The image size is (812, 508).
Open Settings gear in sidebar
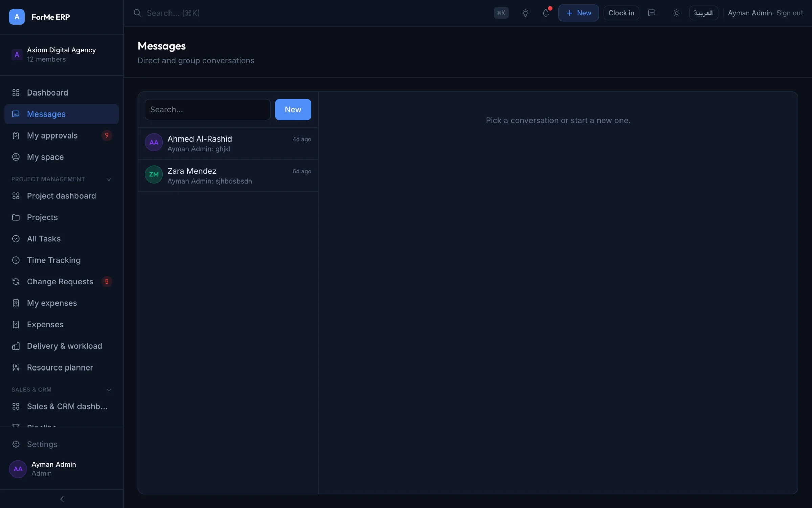[16, 444]
